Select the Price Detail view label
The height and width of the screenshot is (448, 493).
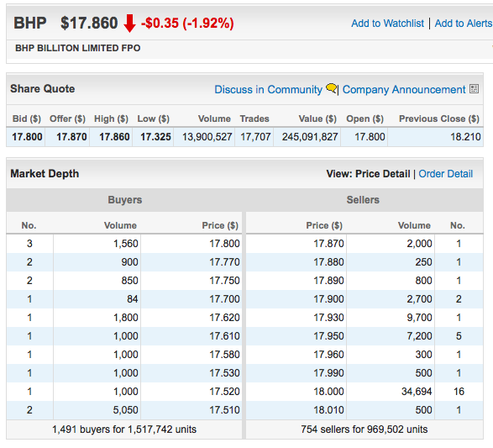pos(383,174)
